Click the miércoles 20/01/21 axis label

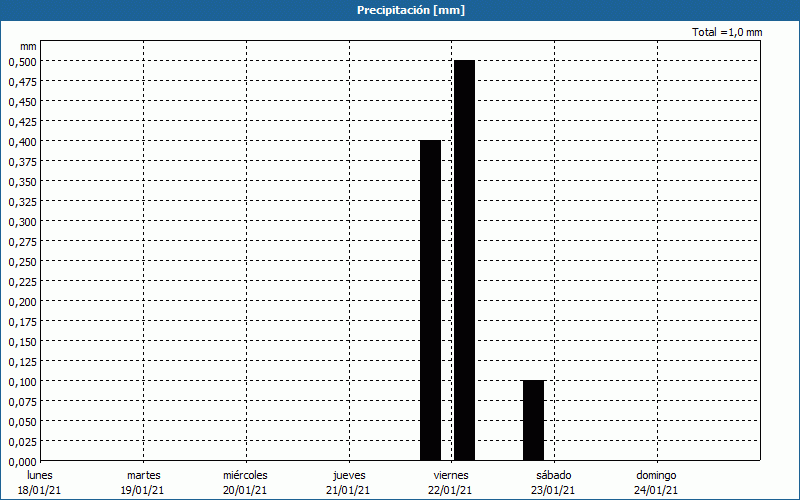pos(245,483)
